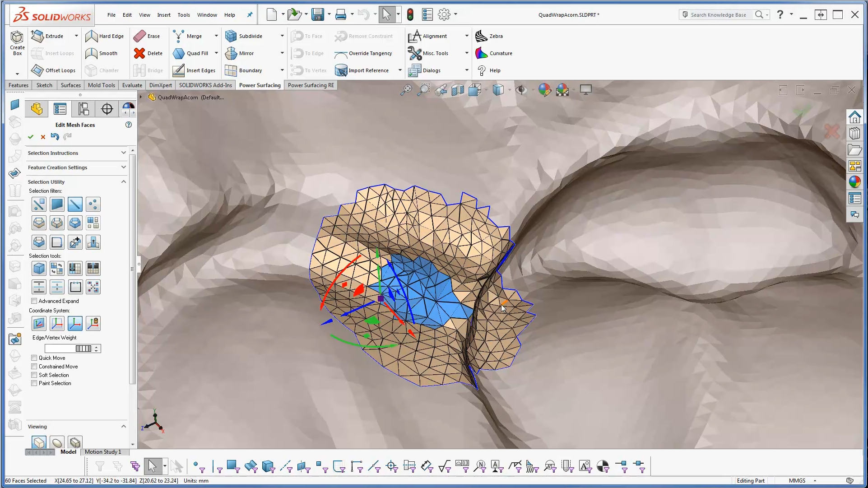The height and width of the screenshot is (488, 868).
Task: Click the MMGS units status
Action: [797, 481]
